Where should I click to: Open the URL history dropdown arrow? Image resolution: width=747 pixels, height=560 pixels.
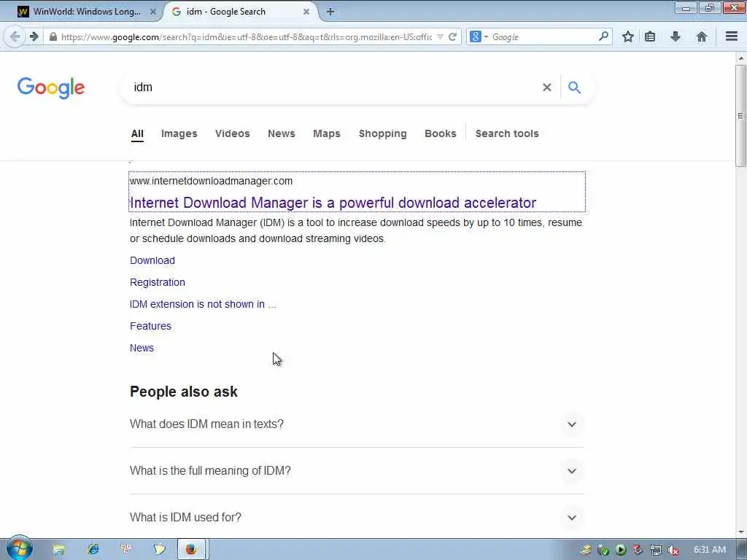(440, 36)
